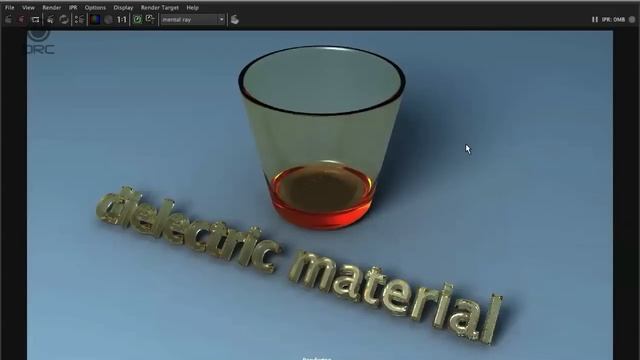Open the Help menu
Image resolution: width=640 pixels, height=360 pixels.
coord(192,7)
